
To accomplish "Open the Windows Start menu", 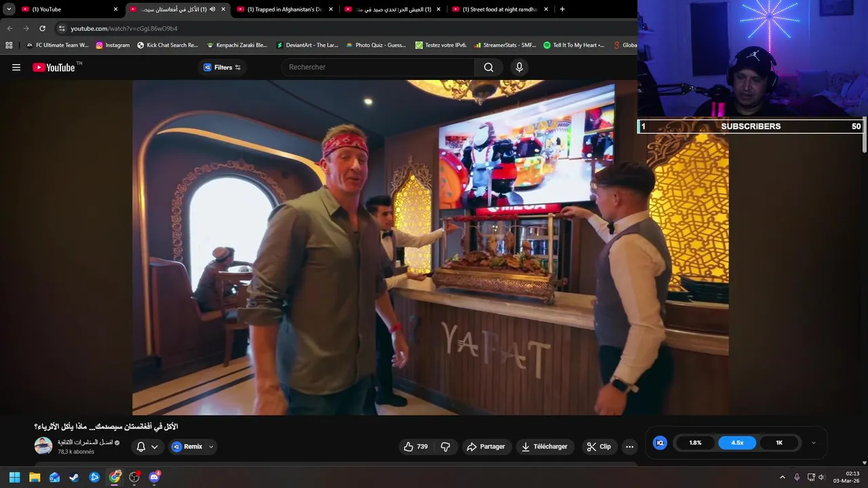I will pos(14,477).
